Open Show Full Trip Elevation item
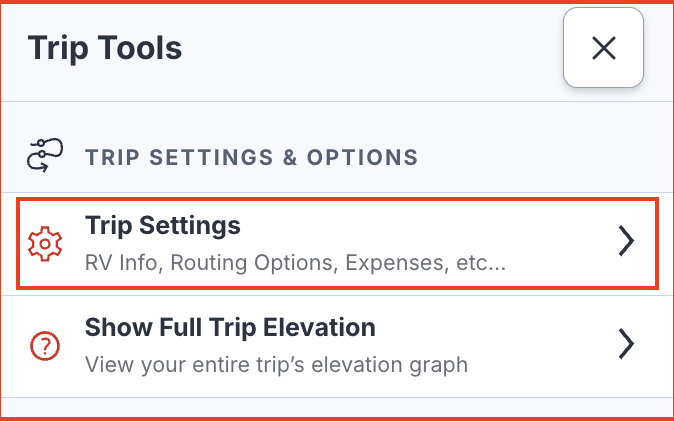Viewport: 674px width, 422px height. (337, 346)
